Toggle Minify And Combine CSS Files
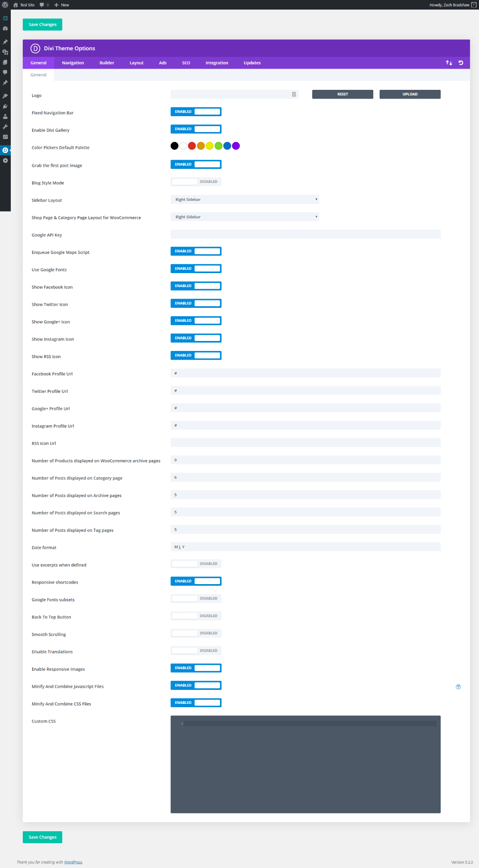Viewport: 479px width, 868px height. (196, 703)
